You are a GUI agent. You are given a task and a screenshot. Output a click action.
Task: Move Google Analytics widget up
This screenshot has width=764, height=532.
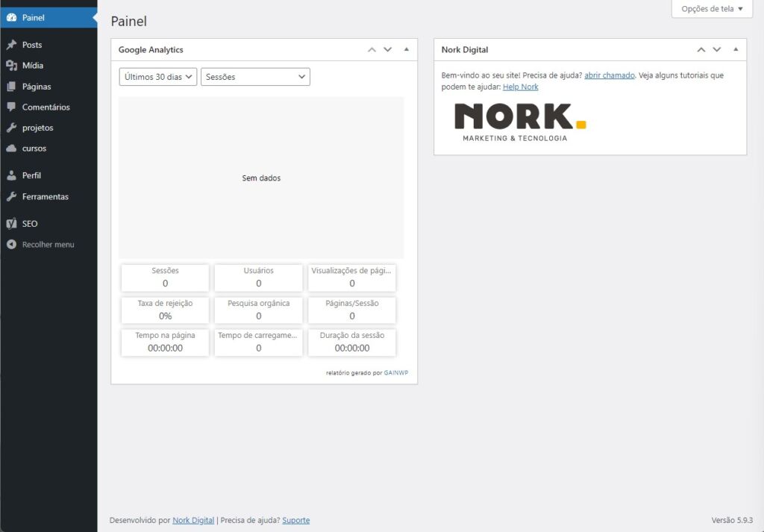pos(372,50)
